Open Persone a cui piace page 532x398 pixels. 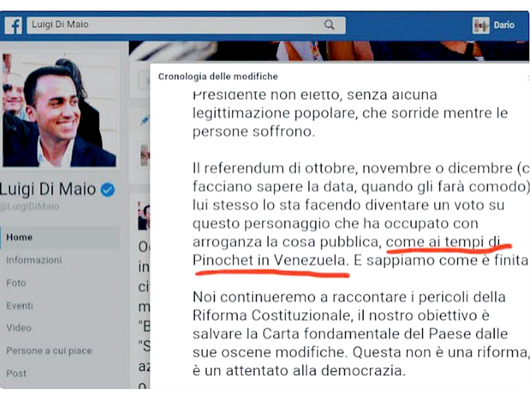[49, 351]
